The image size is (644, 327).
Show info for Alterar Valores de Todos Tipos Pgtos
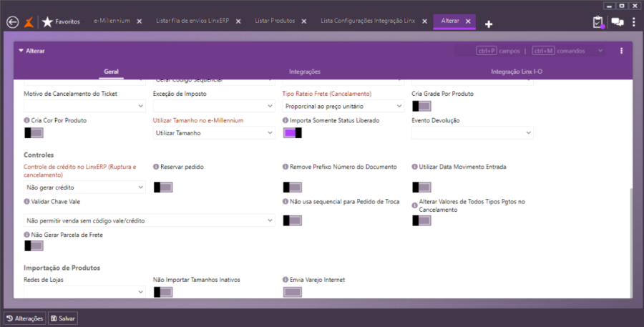[x=415, y=205]
